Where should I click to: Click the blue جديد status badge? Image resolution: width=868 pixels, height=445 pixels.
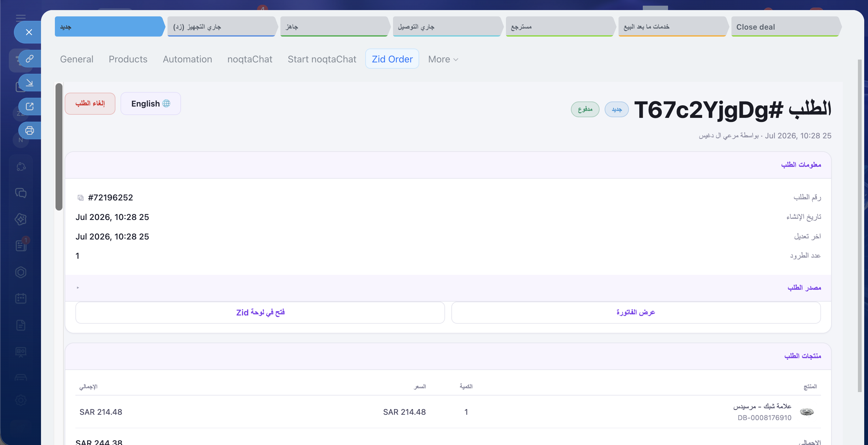click(617, 109)
